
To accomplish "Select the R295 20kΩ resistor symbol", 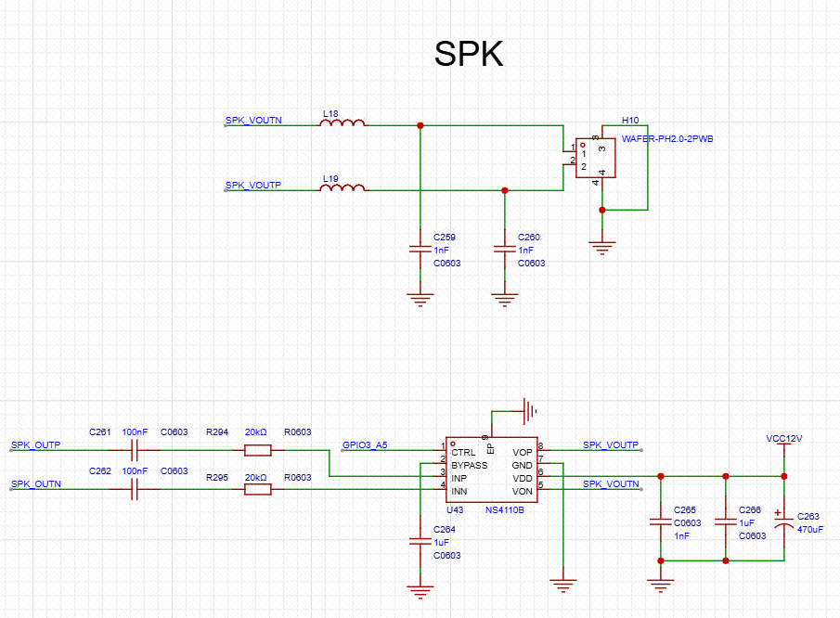I will (x=258, y=489).
